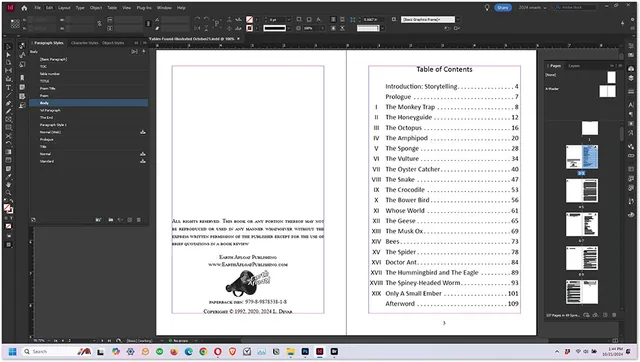Click stroke color swatch in control bar
The image size is (640, 362).
249,28
